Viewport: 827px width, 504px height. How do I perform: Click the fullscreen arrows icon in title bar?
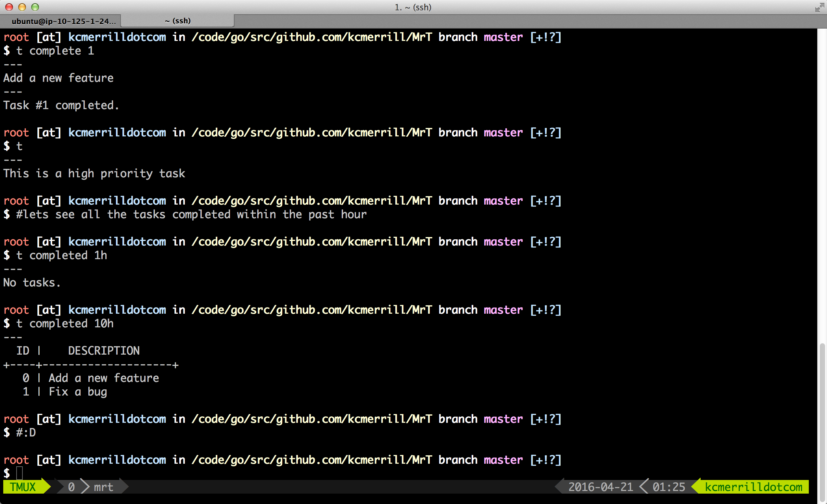[x=819, y=7]
